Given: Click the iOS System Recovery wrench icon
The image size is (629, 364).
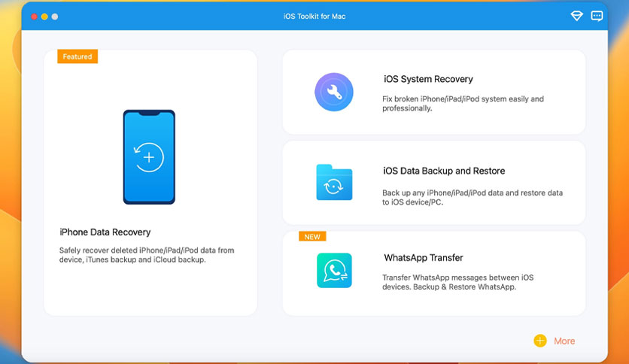Looking at the screenshot, I should [334, 92].
